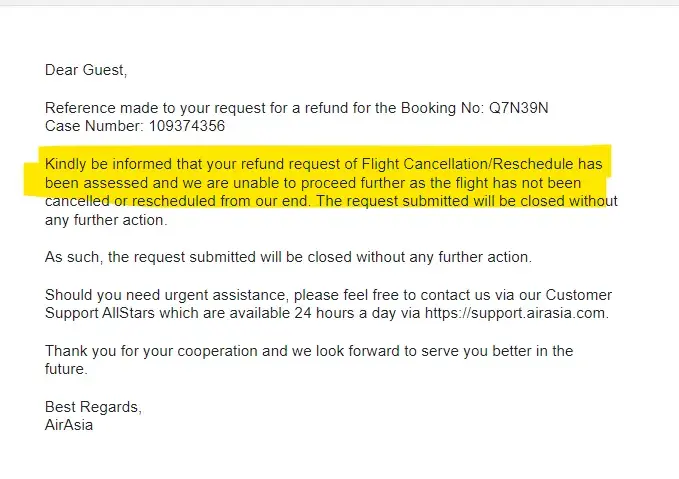Click the "Dear Guest," greeting
The height and width of the screenshot is (479, 679).
(x=86, y=70)
